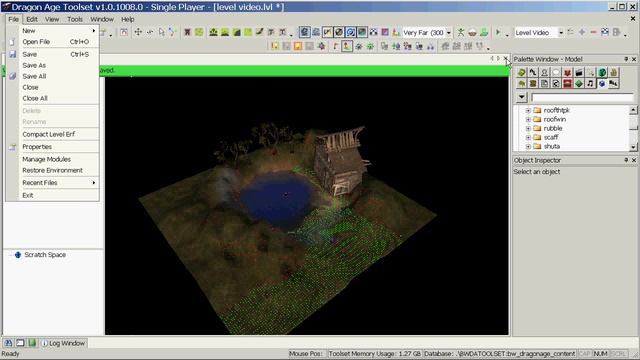The image size is (640, 360).
Task: Toggle the highlighted blue ring display button
Action: pyautogui.click(x=350, y=32)
